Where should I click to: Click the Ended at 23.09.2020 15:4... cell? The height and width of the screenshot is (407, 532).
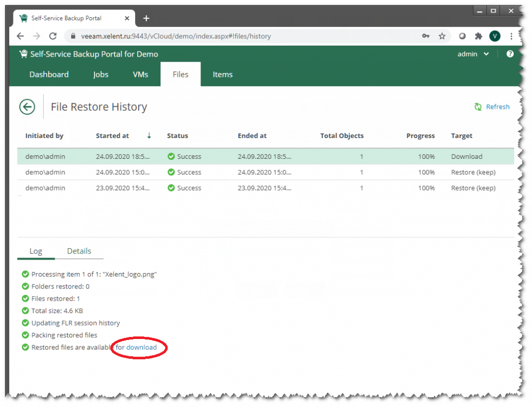click(264, 188)
